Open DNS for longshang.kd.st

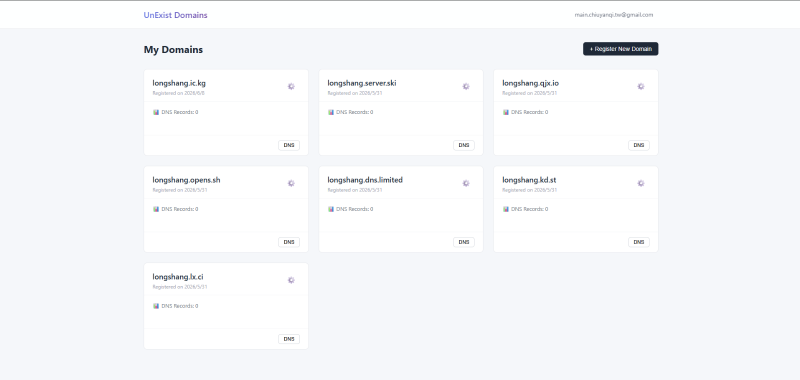click(639, 242)
